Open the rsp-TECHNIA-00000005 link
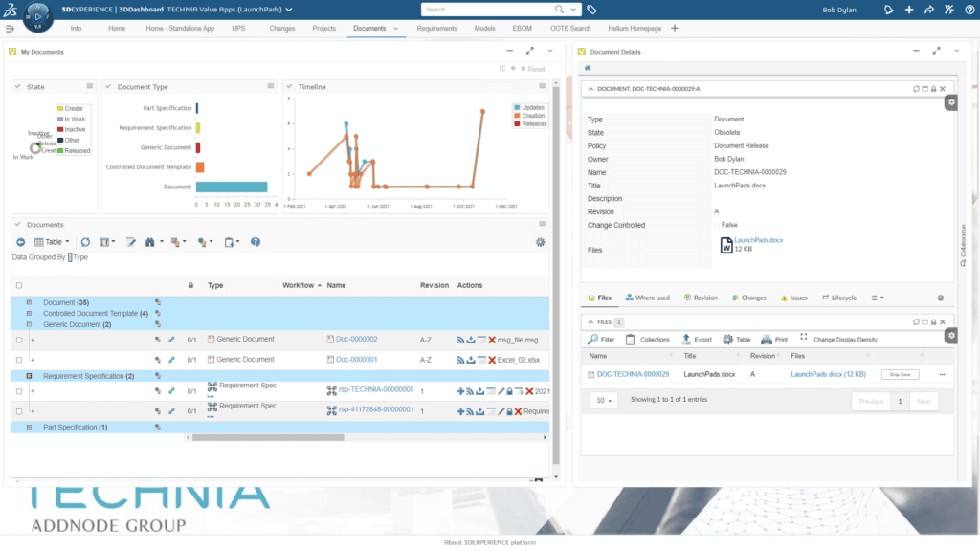980x551 pixels. 376,390
